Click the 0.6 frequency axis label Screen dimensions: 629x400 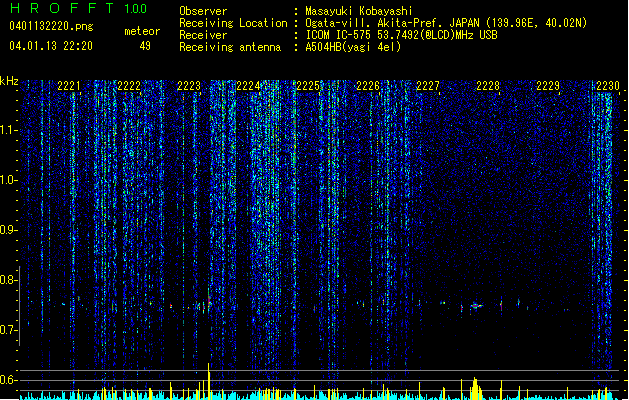pyautogui.click(x=8, y=380)
